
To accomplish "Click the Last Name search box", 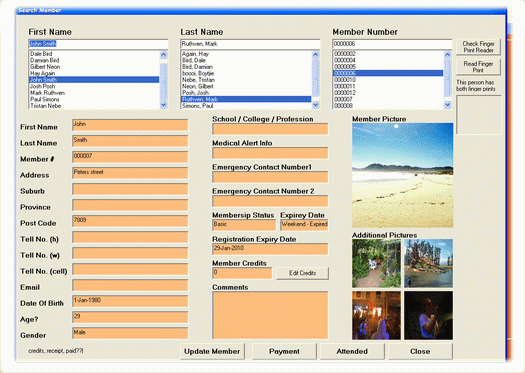I will [x=250, y=44].
